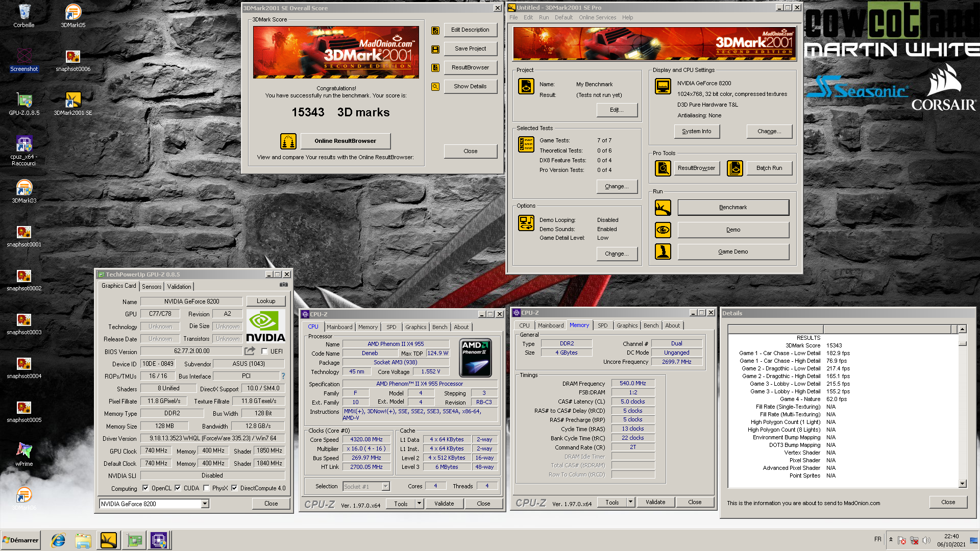Switch to the Validation tab in GPU-Z
This screenshot has width=980, height=551.
click(179, 287)
